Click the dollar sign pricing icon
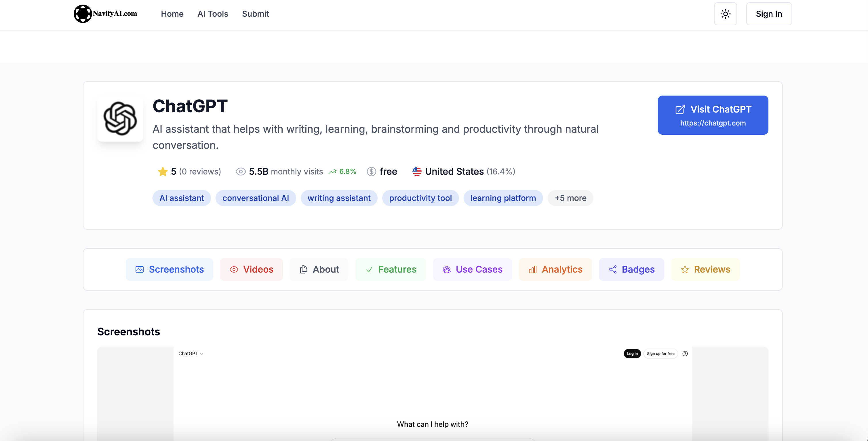 click(371, 172)
